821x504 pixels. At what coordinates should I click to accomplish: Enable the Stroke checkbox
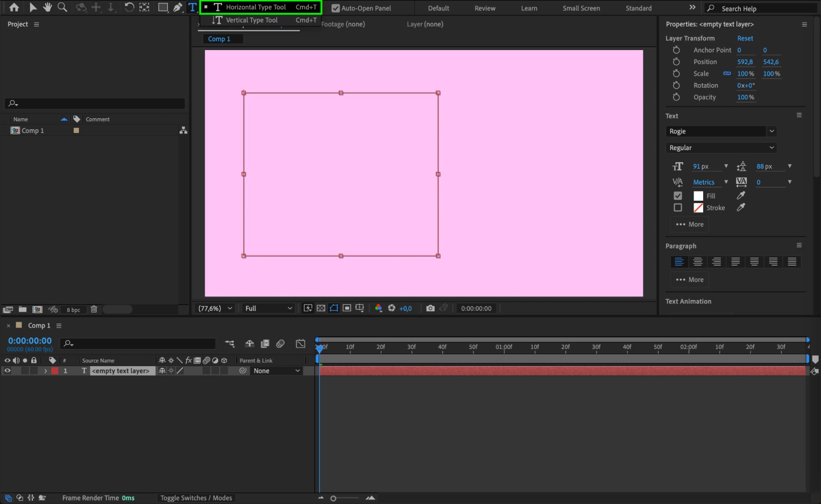[x=678, y=208]
